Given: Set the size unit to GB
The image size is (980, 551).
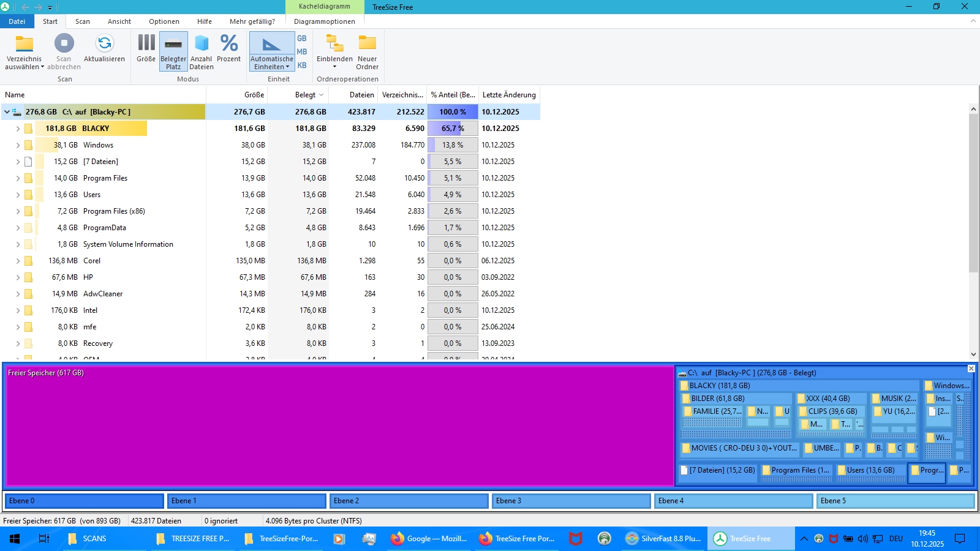Looking at the screenshot, I should (x=302, y=39).
